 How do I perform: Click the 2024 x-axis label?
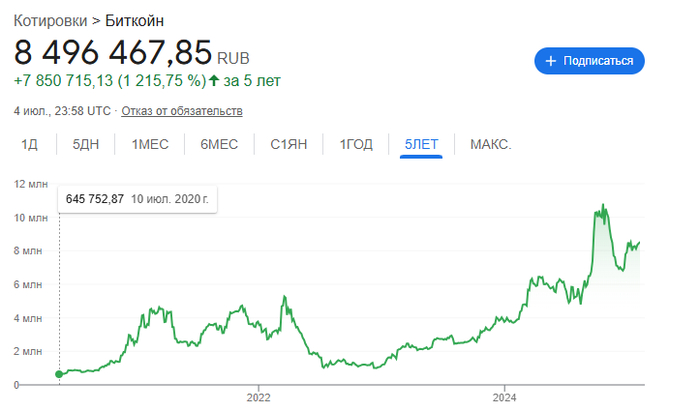point(504,396)
